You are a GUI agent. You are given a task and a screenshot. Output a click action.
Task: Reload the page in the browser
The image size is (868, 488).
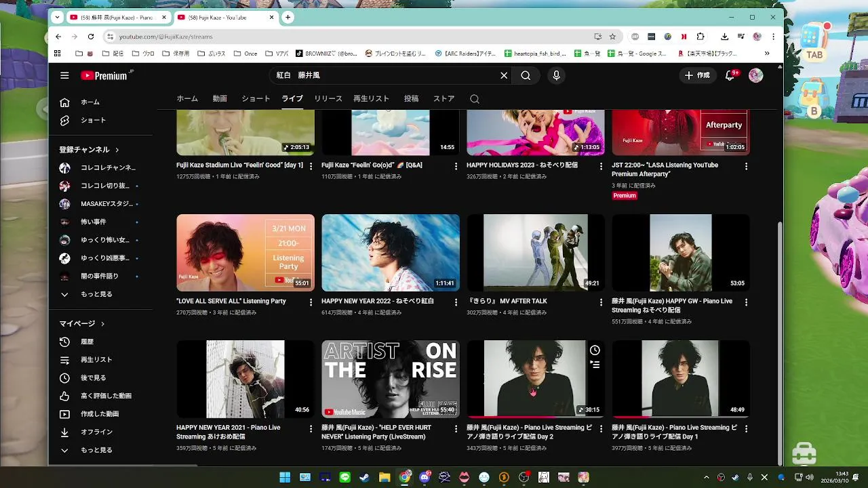pos(91,37)
